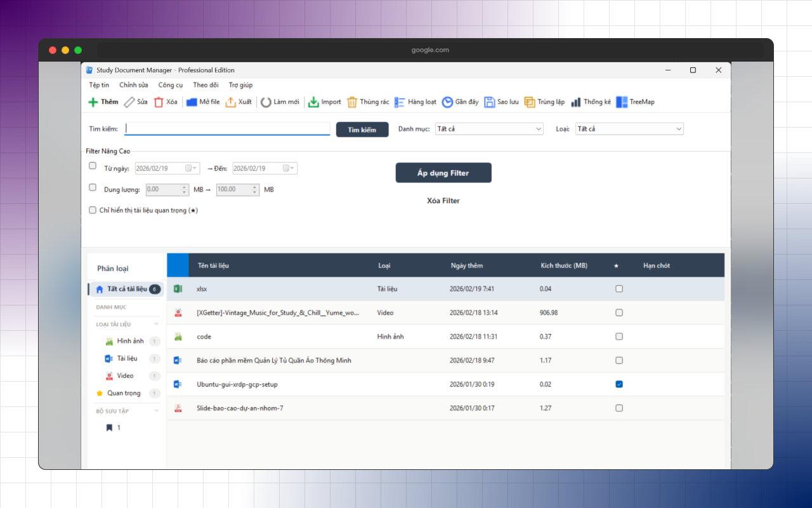The height and width of the screenshot is (508, 812).
Task: Click the Áp dụng Filter button
Action: coord(443,173)
